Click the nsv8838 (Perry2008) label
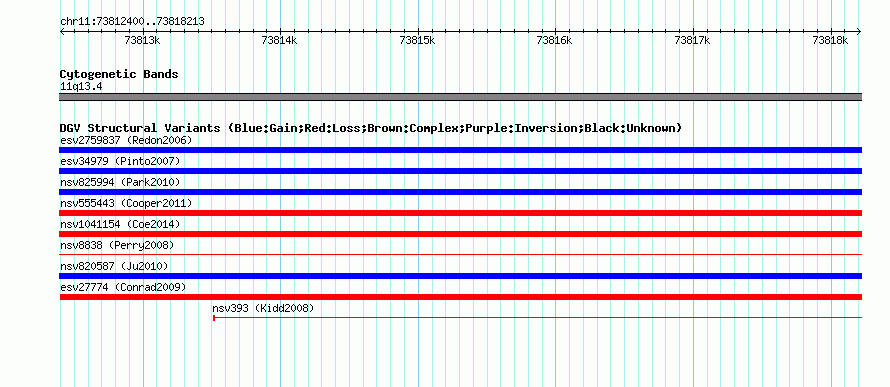 coord(117,245)
